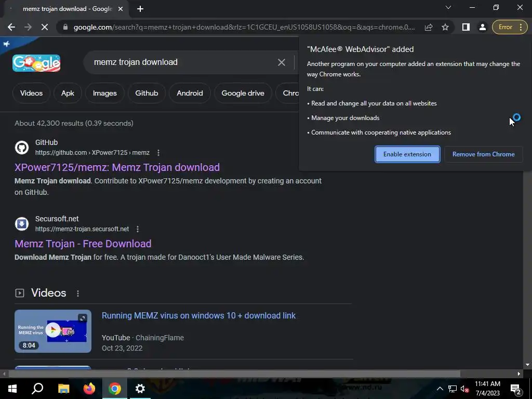Open XPower7125/memz: Memz Trojan download result

coord(117,167)
